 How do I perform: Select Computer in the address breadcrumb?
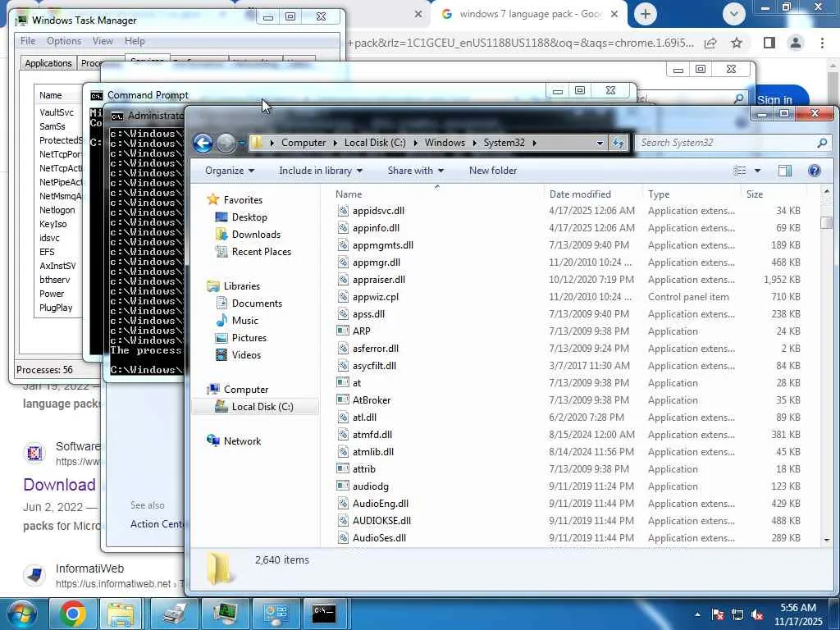(x=304, y=143)
